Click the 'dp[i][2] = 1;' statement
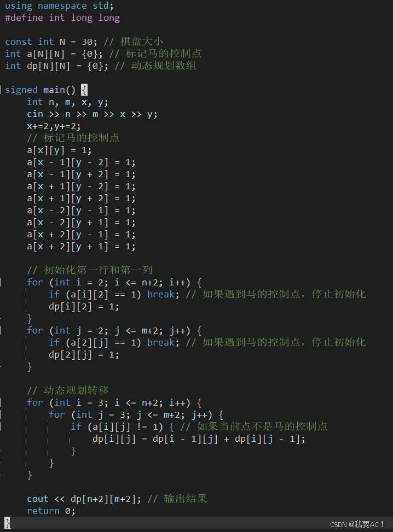Screen dimensions: 393x532 coord(84,306)
